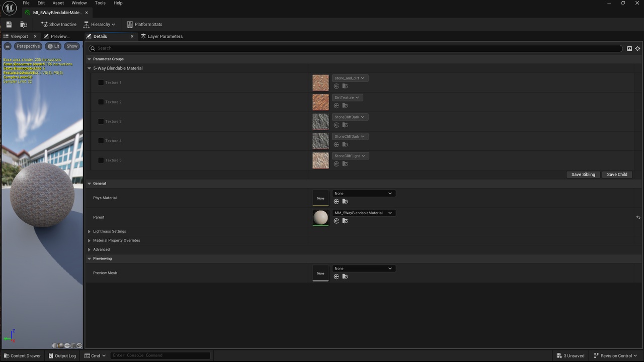
Task: Enable the Texture 2 override checkbox
Action: [x=101, y=102]
